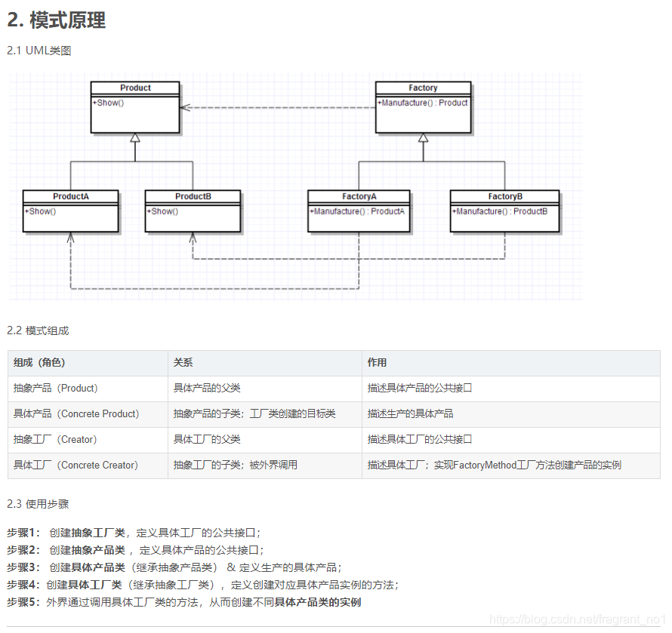Click the UML class diagram image
The image size is (672, 633).
pyautogui.click(x=296, y=186)
